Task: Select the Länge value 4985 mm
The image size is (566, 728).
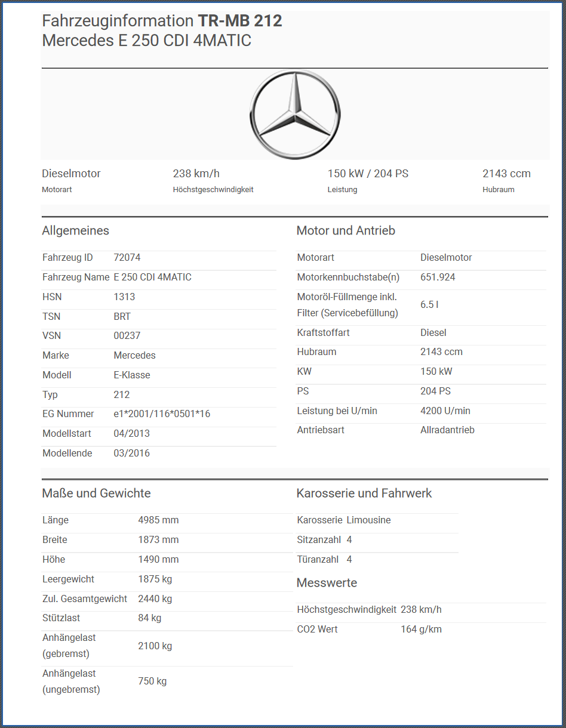Action: [x=158, y=520]
